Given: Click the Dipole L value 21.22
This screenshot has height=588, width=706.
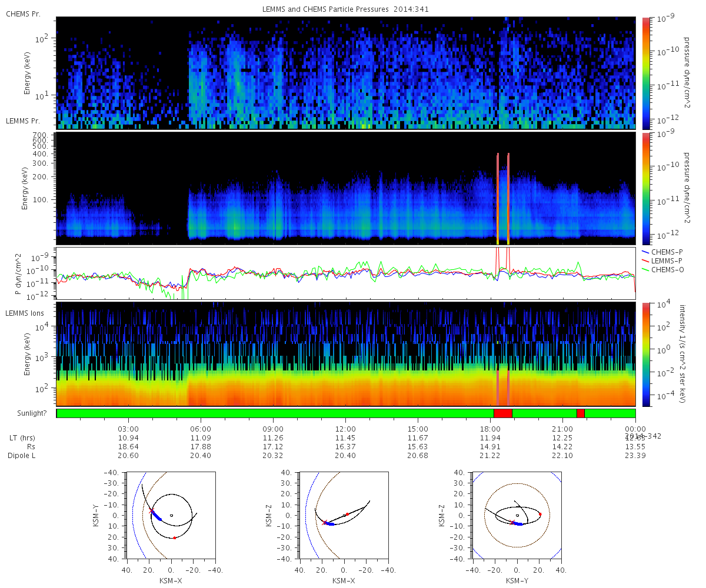Looking at the screenshot, I should point(490,456).
